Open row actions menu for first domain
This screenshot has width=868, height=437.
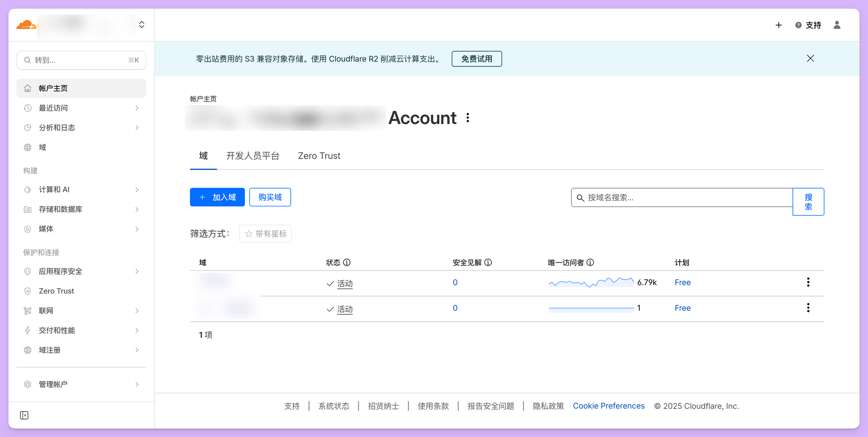808,282
